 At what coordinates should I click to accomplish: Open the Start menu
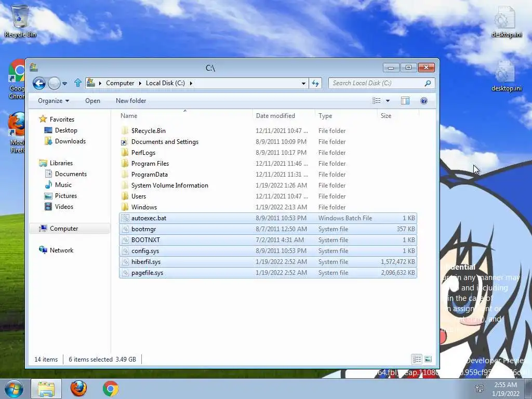[14, 389]
